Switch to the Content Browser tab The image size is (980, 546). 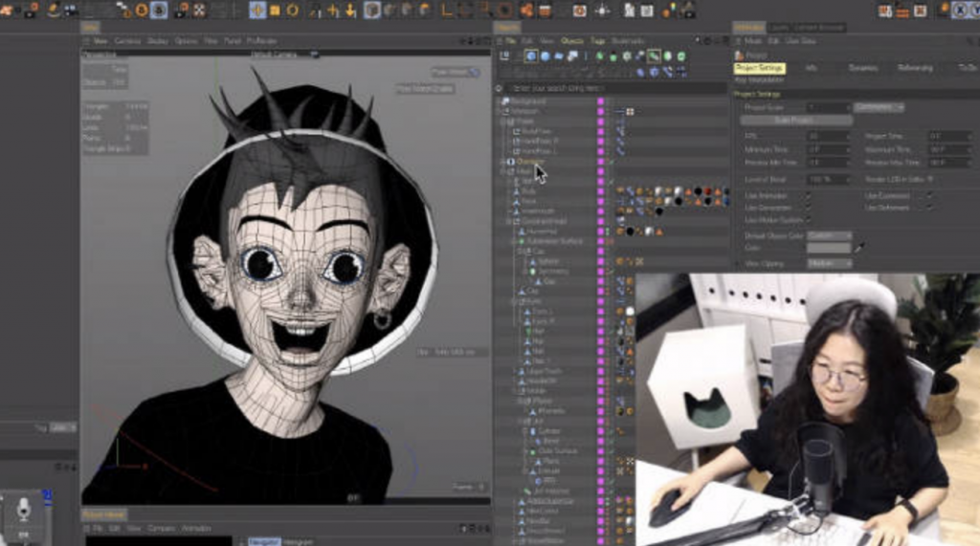pyautogui.click(x=819, y=28)
